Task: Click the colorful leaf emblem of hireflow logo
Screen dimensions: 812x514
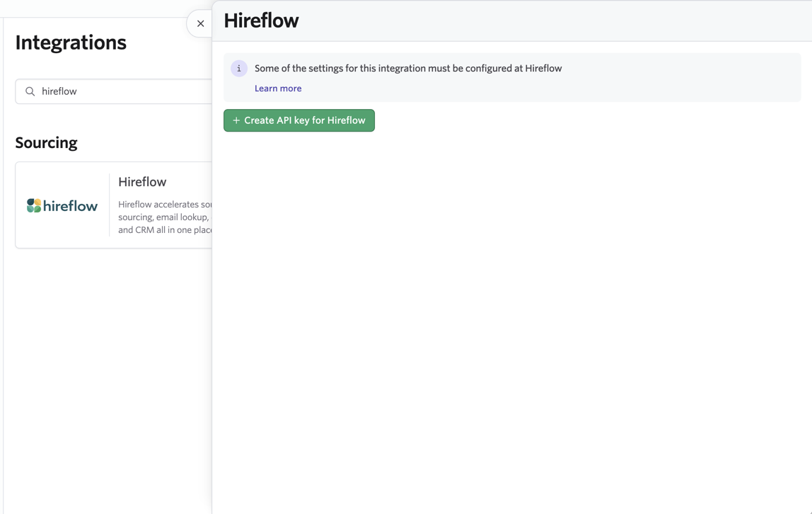Action: pyautogui.click(x=34, y=206)
